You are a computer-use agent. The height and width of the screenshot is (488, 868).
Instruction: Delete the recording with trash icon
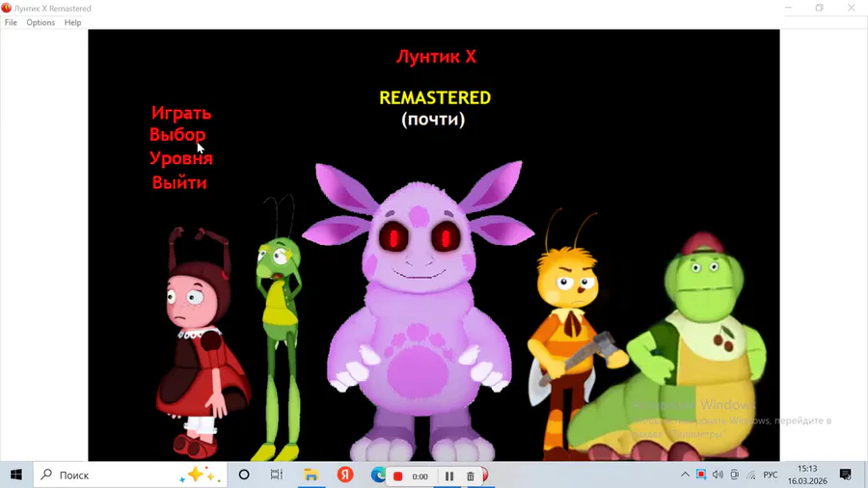(x=470, y=475)
